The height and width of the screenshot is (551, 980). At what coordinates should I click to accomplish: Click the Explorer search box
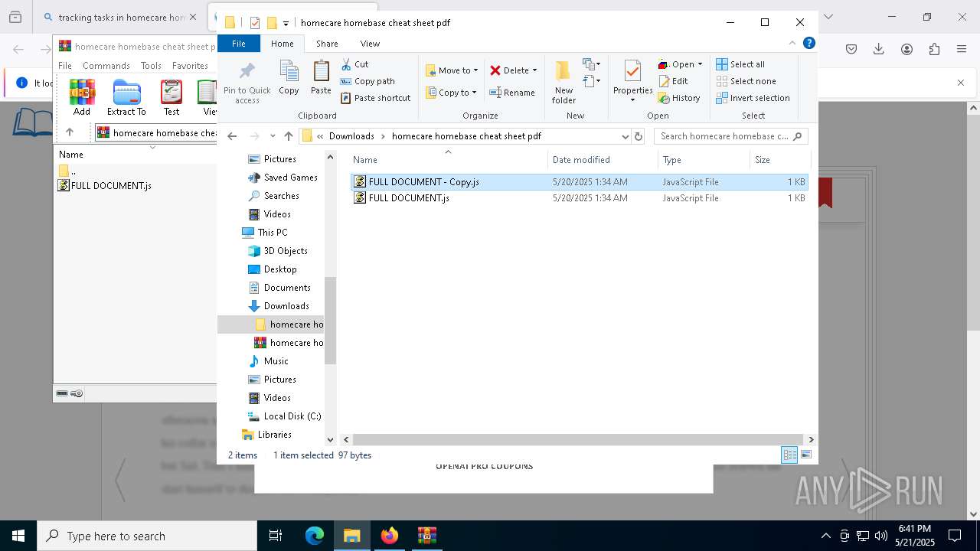tap(730, 136)
